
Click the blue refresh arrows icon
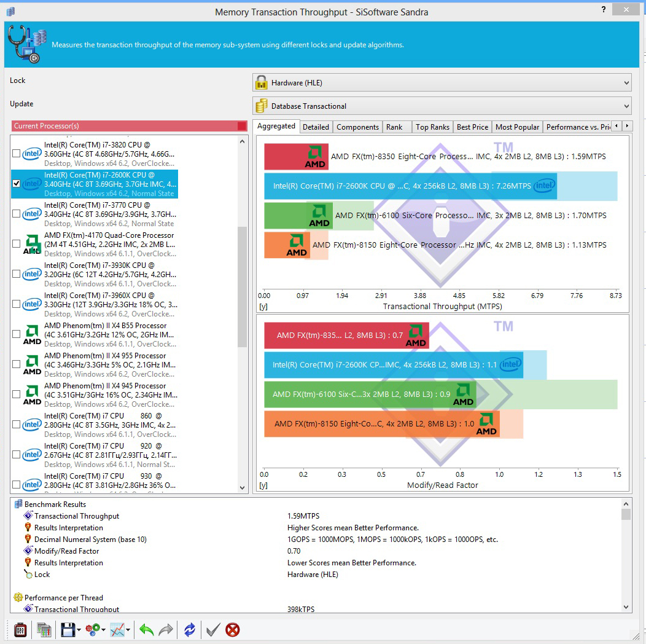pyautogui.click(x=190, y=630)
